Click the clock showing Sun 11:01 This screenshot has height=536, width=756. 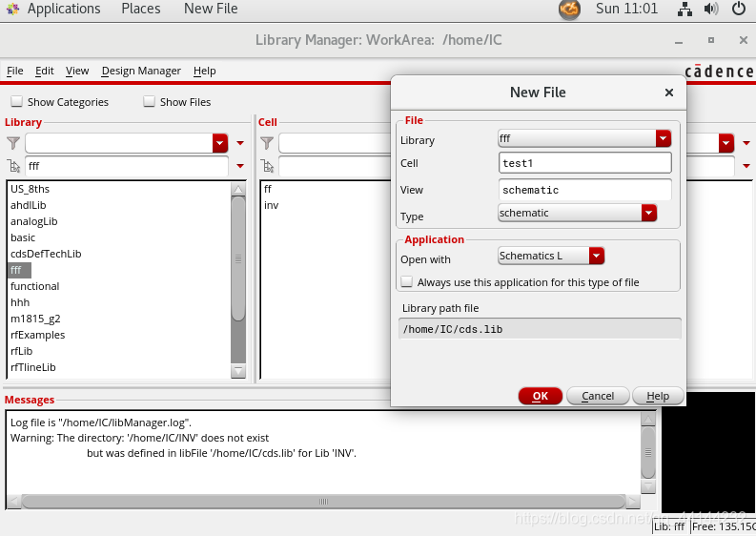(x=626, y=9)
